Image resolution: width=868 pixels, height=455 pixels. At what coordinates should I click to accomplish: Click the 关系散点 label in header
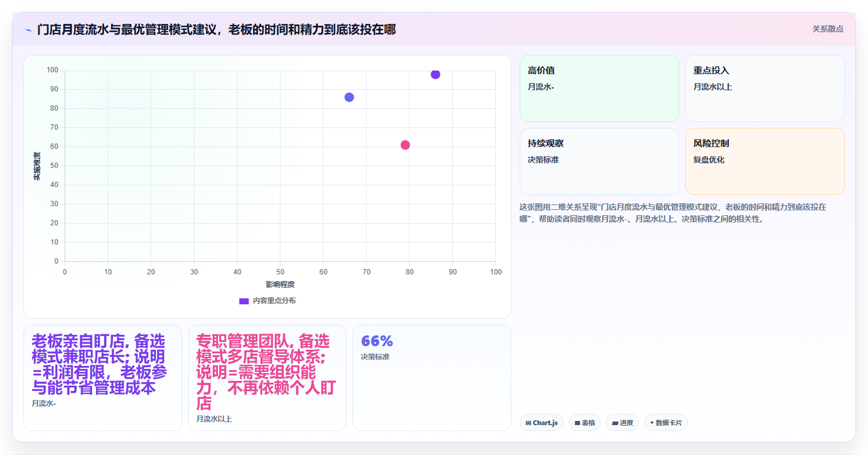pyautogui.click(x=827, y=29)
